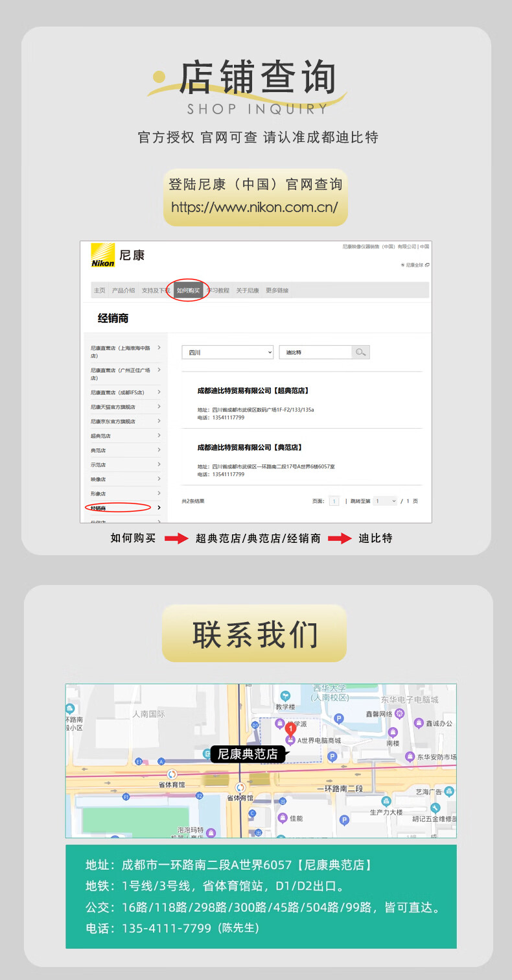Click the yellow Nikon logo
The image size is (512, 980).
click(102, 255)
